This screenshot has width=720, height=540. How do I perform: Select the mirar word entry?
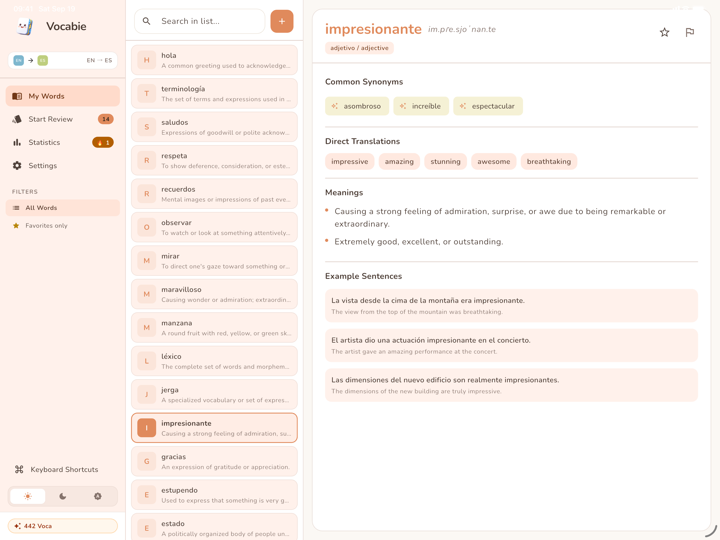click(x=214, y=261)
